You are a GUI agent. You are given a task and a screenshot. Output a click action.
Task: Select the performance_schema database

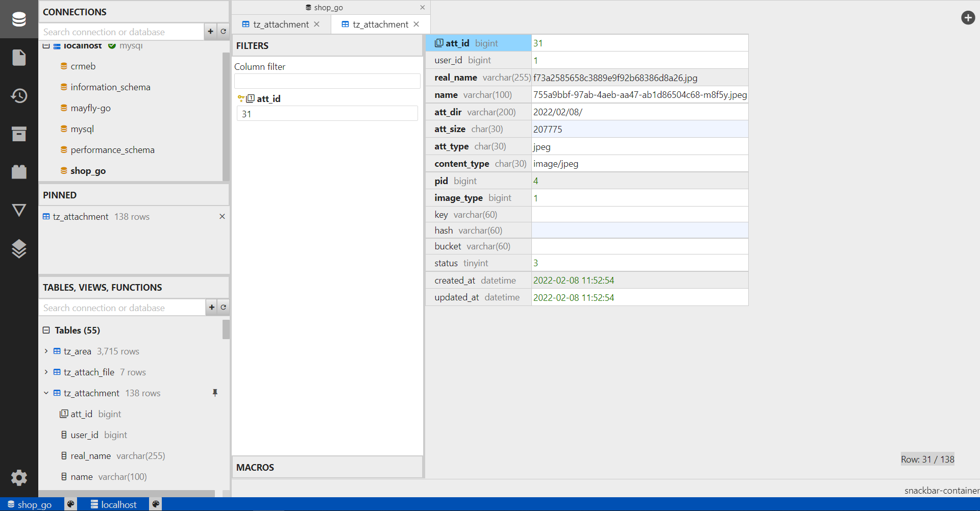pyautogui.click(x=112, y=150)
